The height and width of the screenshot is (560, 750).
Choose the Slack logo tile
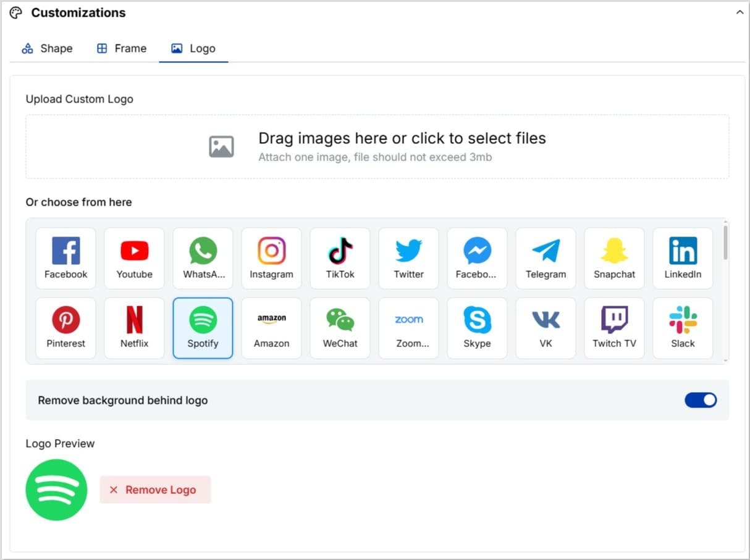[x=683, y=328]
